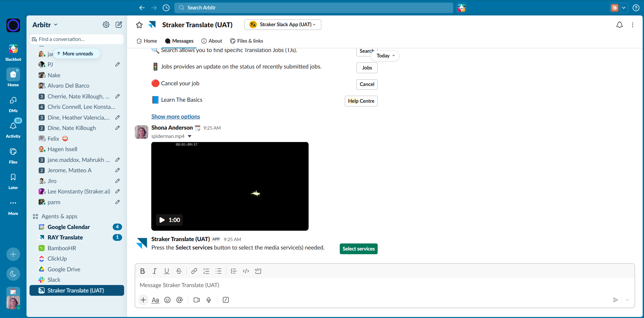Star the Straker Translate (UAT) conversation
The image size is (644, 318).
(x=139, y=25)
